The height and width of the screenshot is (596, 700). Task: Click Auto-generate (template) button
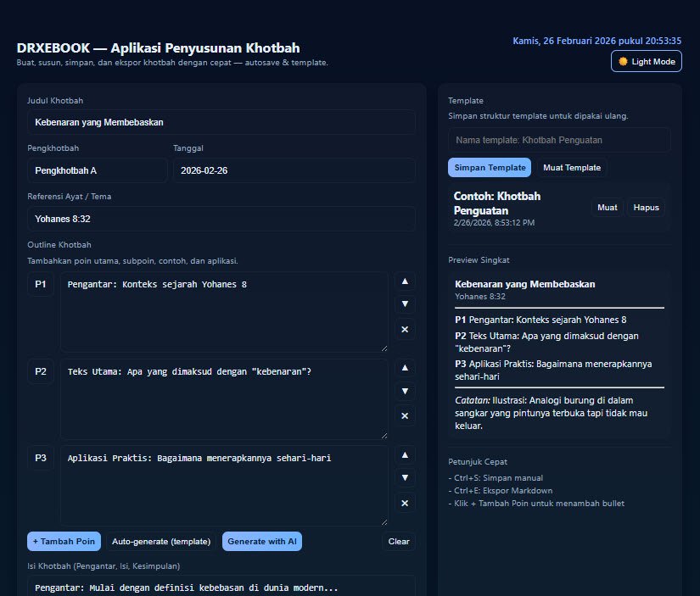click(161, 542)
